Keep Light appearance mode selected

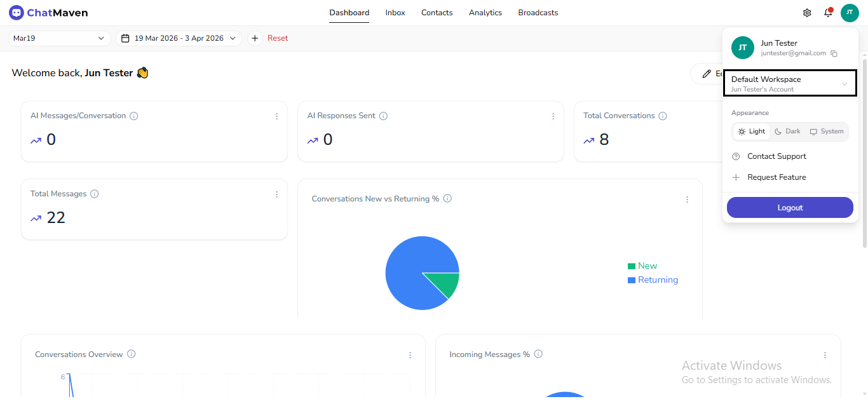coord(751,131)
